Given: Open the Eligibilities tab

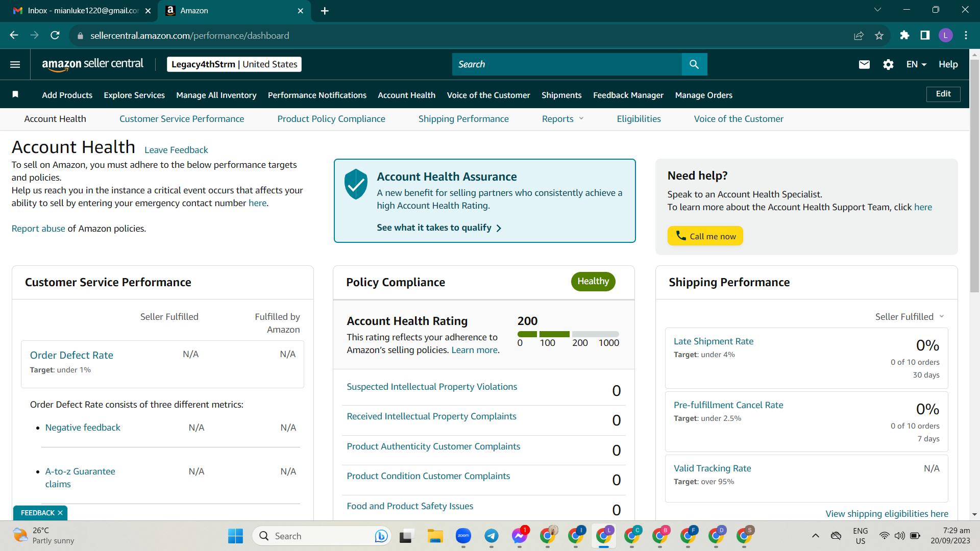Looking at the screenshot, I should 639,119.
